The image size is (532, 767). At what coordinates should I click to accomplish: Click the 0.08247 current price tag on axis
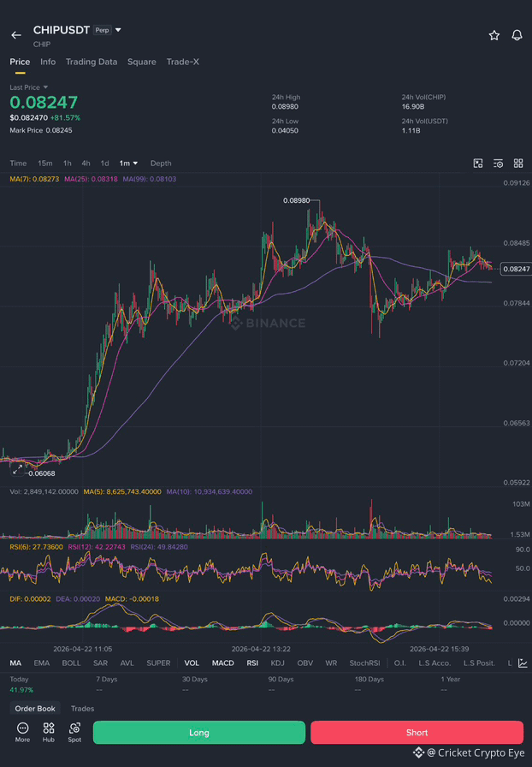516,269
